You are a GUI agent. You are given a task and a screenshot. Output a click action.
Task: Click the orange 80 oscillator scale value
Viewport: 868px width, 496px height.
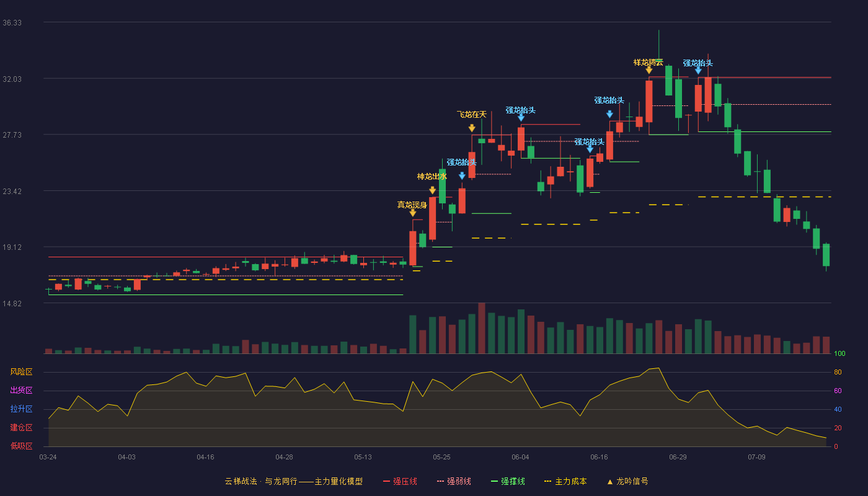pos(838,372)
